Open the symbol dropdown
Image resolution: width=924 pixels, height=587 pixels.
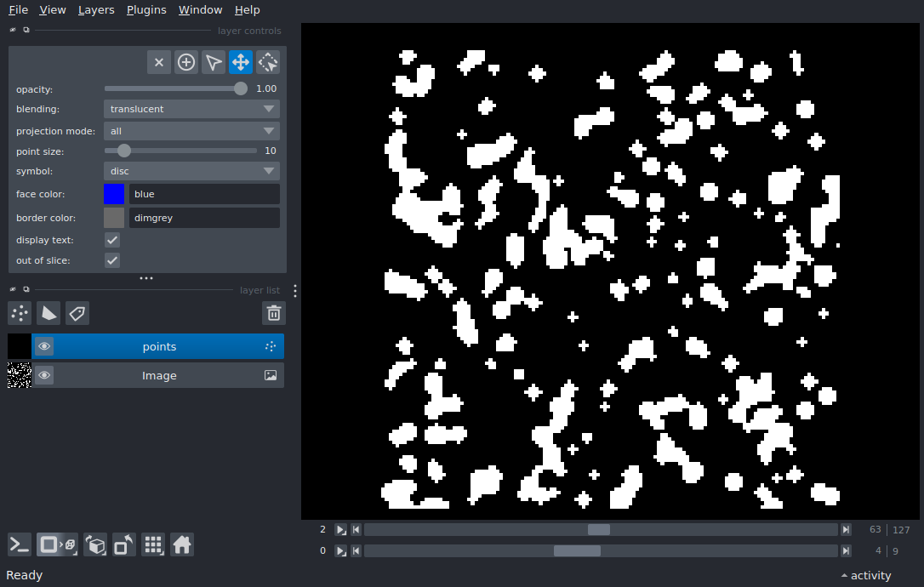191,171
